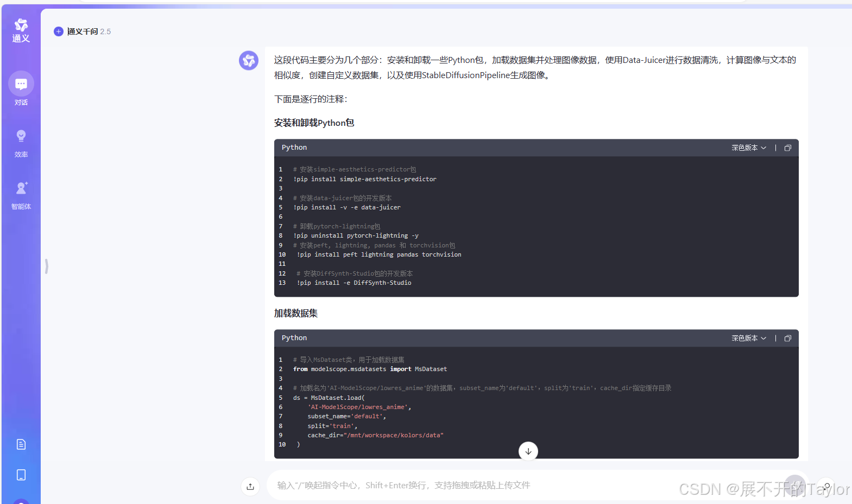
Task: Click line '!pip install simple-aesthetics-predictor'
Action: point(365,179)
